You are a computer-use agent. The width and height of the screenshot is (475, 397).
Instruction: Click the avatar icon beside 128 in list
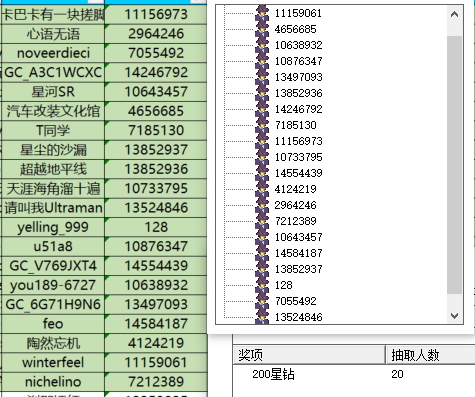(262, 285)
